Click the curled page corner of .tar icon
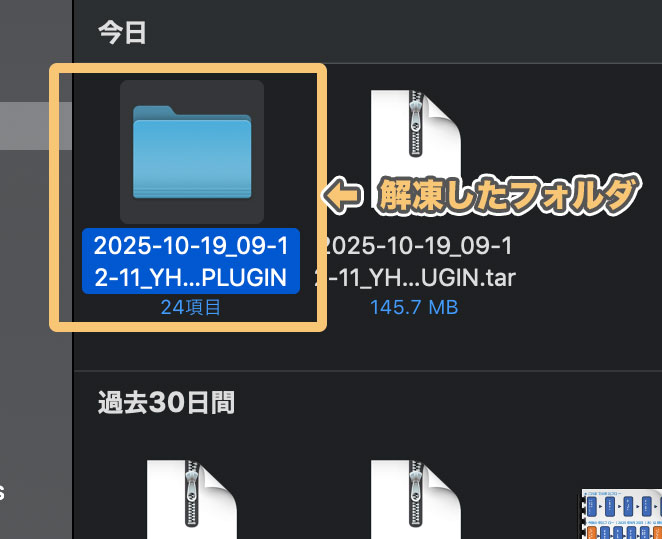Viewport: 662px width, 539px height. coord(445,112)
